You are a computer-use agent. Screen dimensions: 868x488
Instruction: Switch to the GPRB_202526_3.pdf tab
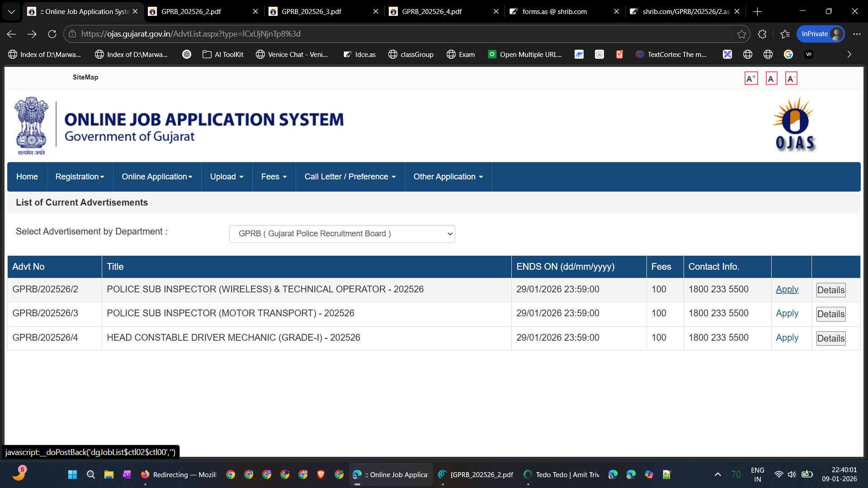[311, 11]
